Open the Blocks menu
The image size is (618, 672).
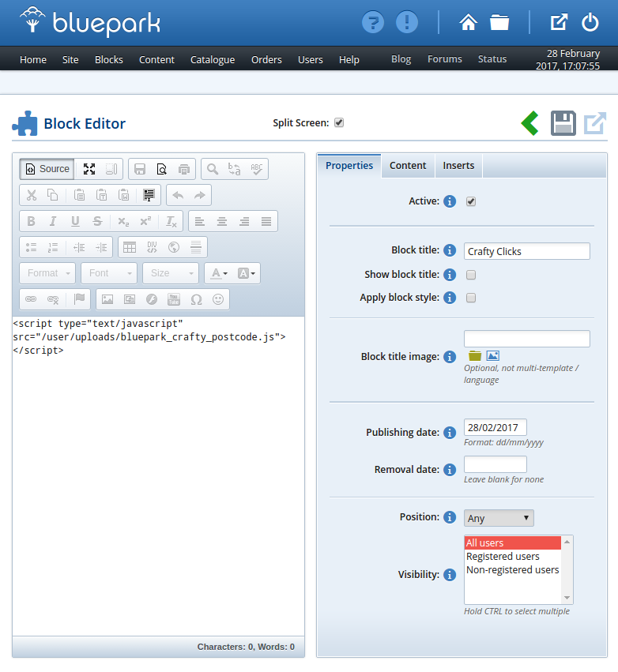(109, 59)
